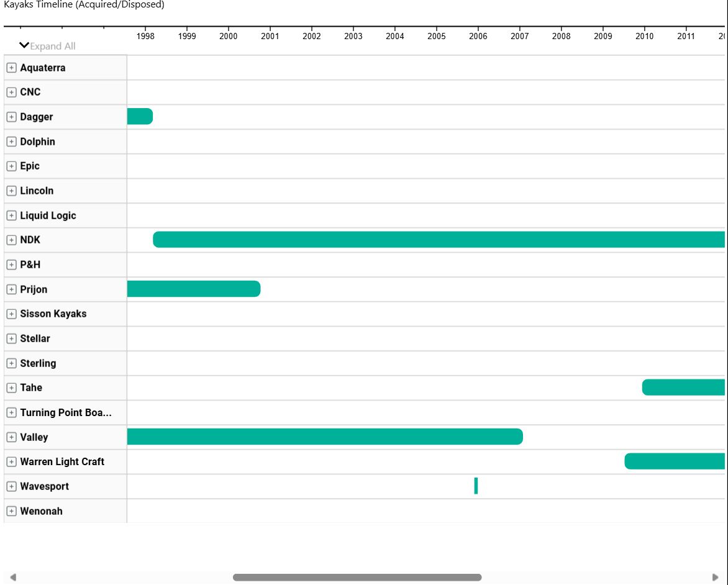This screenshot has height=585, width=728.
Task: Click the horizontal scrollbar thumb
Action: click(357, 577)
